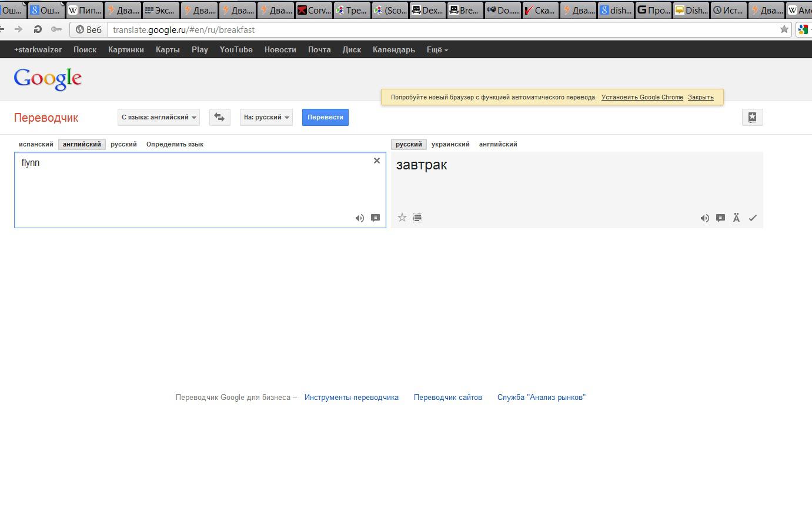Open 'На: русский' target language dropdown

click(266, 117)
